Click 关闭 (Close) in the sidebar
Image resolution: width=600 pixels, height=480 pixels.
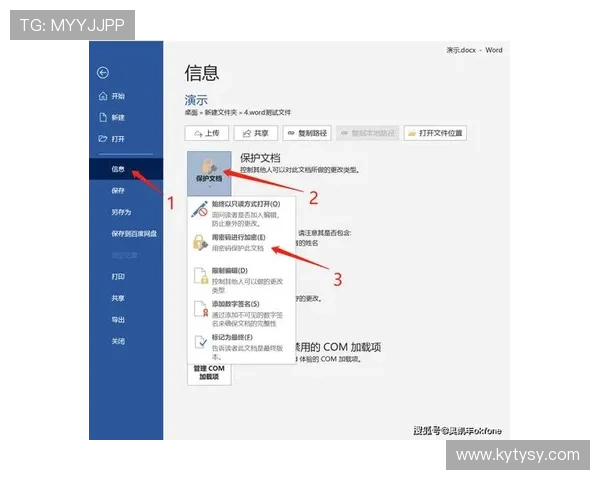[x=126, y=341]
